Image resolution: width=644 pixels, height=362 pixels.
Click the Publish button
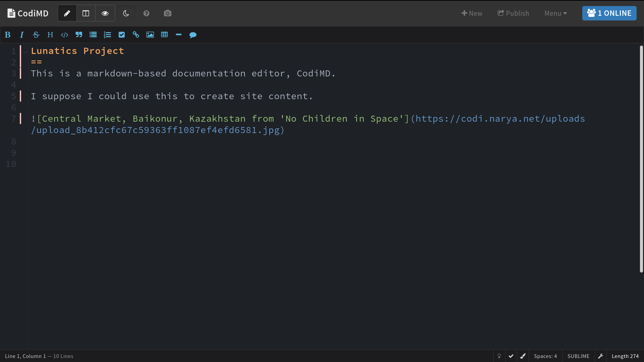(x=513, y=13)
